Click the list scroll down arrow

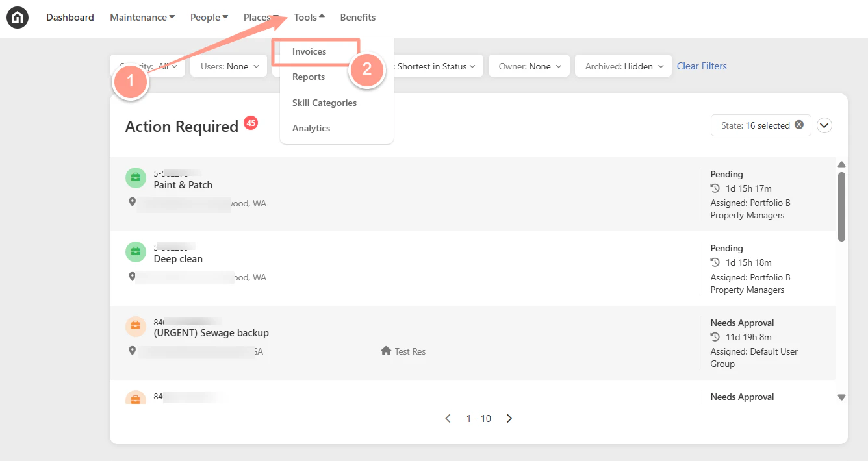(842, 397)
